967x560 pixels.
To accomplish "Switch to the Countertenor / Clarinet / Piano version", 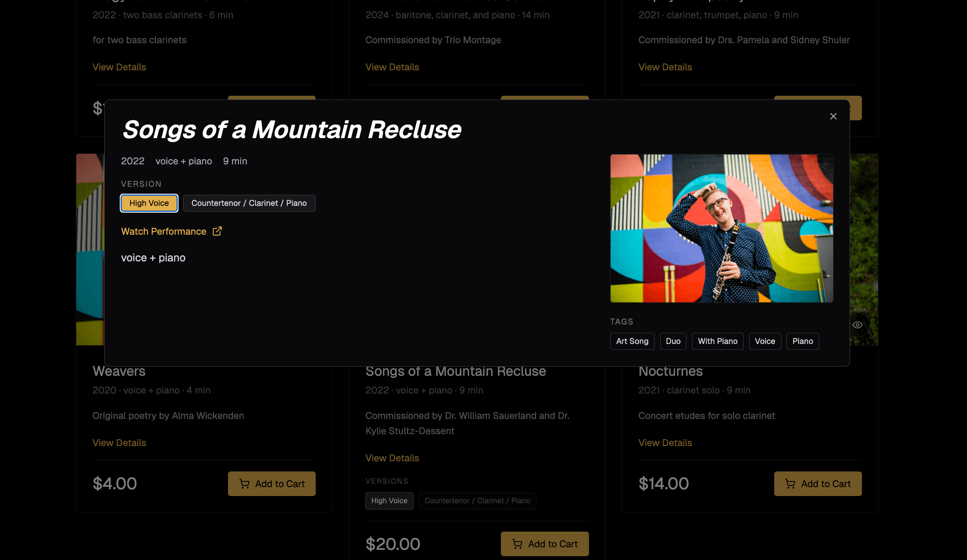I will click(x=249, y=203).
